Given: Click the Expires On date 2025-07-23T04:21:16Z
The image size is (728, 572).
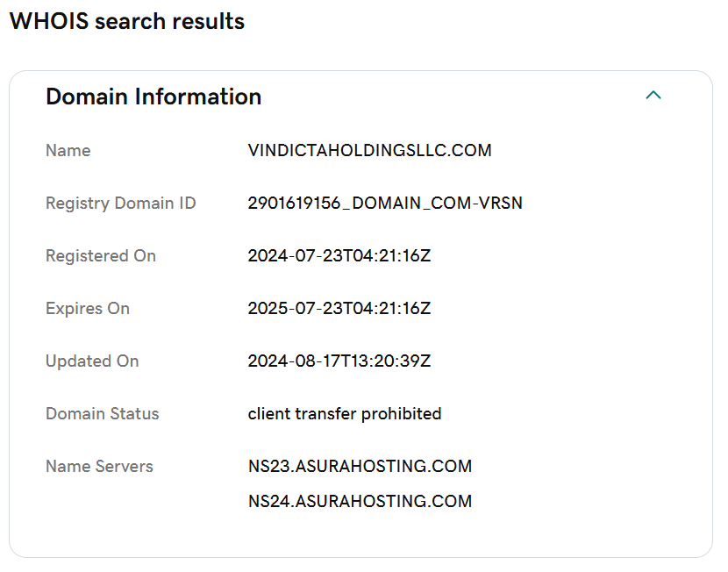Looking at the screenshot, I should coord(339,308).
